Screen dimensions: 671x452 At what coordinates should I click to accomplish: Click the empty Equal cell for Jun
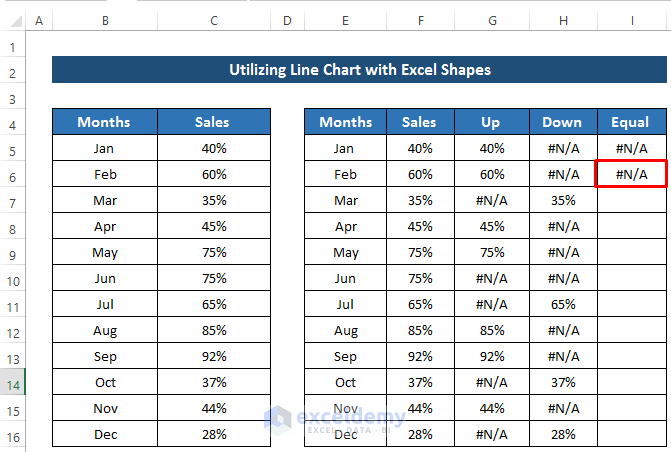(630, 278)
